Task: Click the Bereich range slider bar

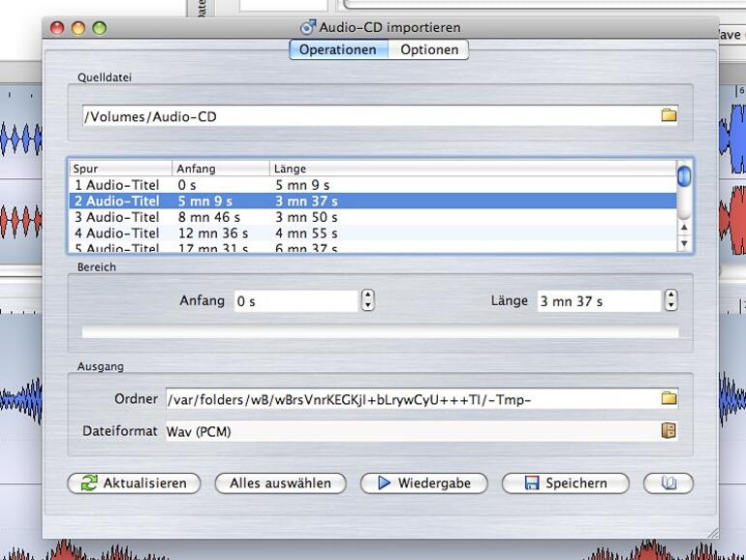Action: [380, 331]
